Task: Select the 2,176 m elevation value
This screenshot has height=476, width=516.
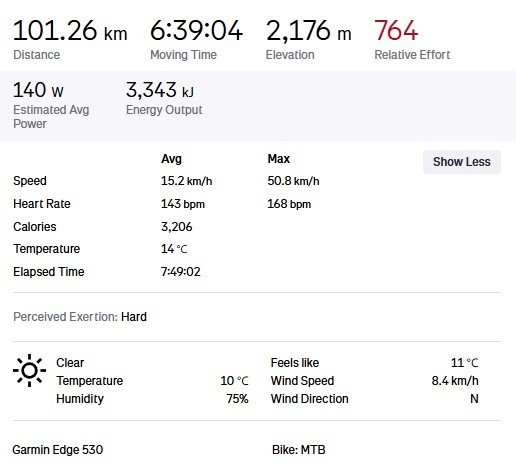Action: 308,31
